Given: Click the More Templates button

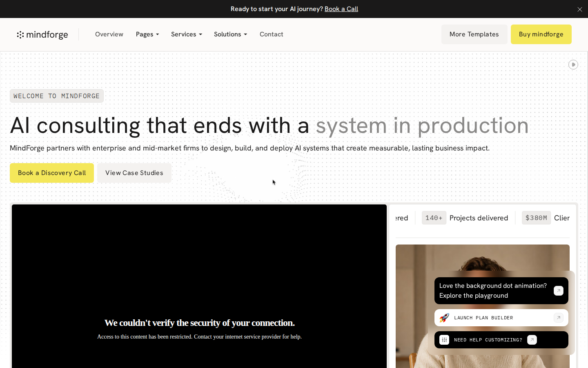Looking at the screenshot, I should point(474,34).
